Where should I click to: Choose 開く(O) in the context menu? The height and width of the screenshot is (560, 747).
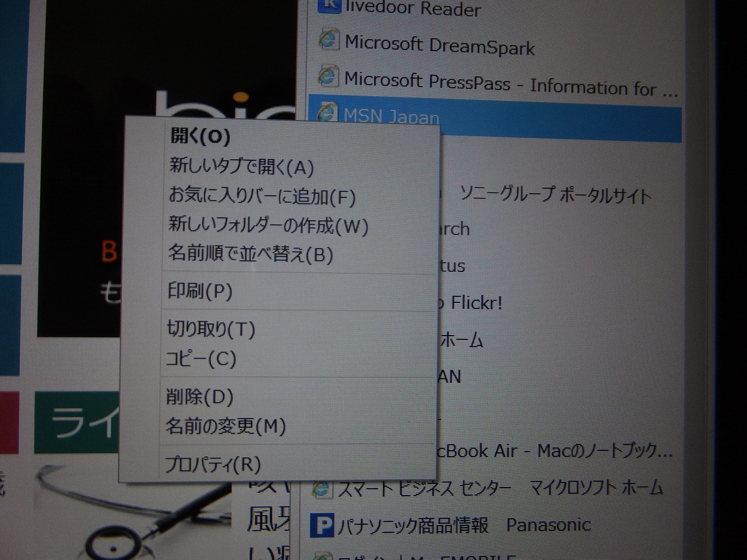pos(200,136)
